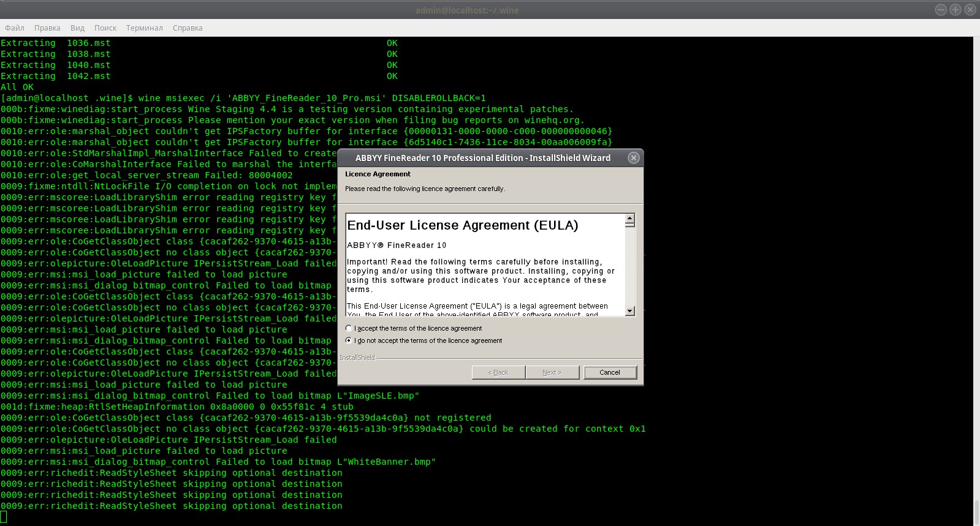Click the Back button in wizard
The image size is (980, 526).
click(x=498, y=372)
